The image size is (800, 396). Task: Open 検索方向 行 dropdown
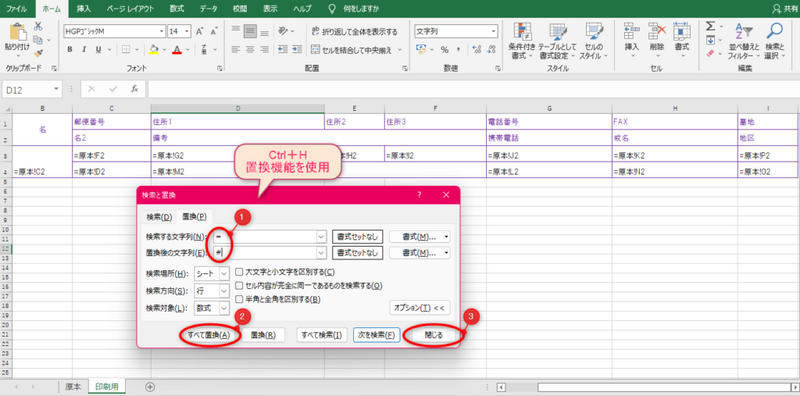tap(224, 291)
